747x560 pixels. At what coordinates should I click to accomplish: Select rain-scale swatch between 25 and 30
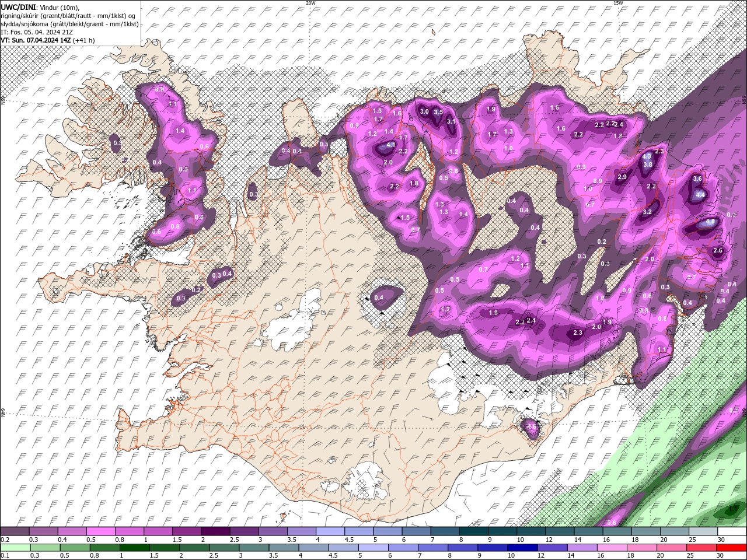(700, 548)
